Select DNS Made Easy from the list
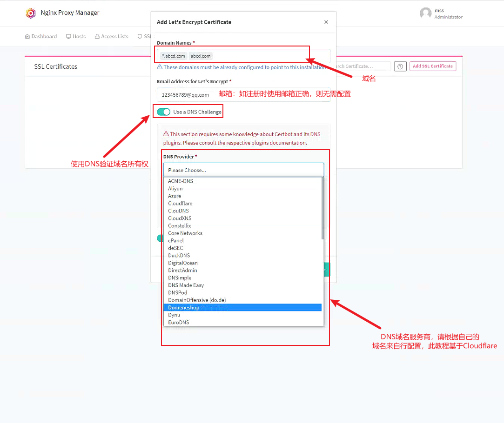This screenshot has width=504, height=423. point(242,285)
